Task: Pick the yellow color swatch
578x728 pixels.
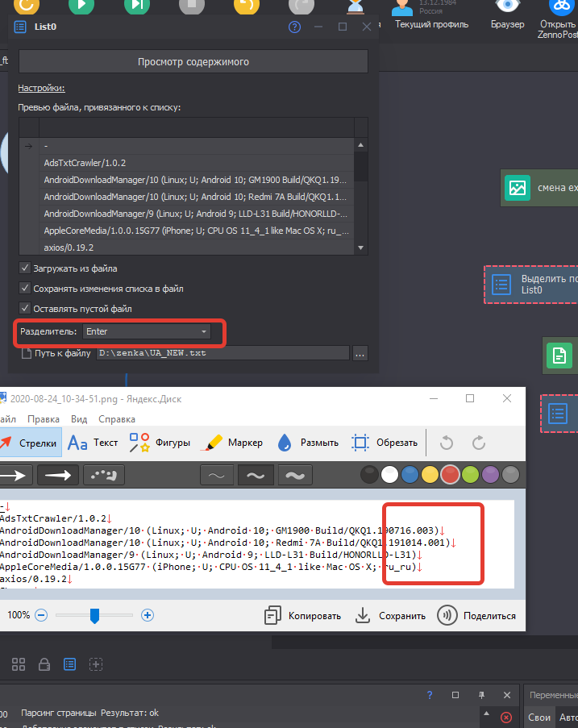Action: tap(430, 475)
